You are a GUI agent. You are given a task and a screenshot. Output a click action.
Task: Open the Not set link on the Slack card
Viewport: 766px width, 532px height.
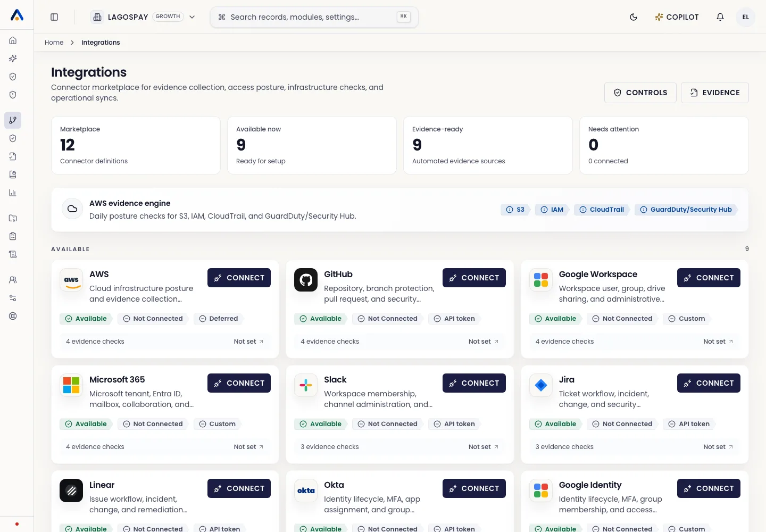coord(484,447)
